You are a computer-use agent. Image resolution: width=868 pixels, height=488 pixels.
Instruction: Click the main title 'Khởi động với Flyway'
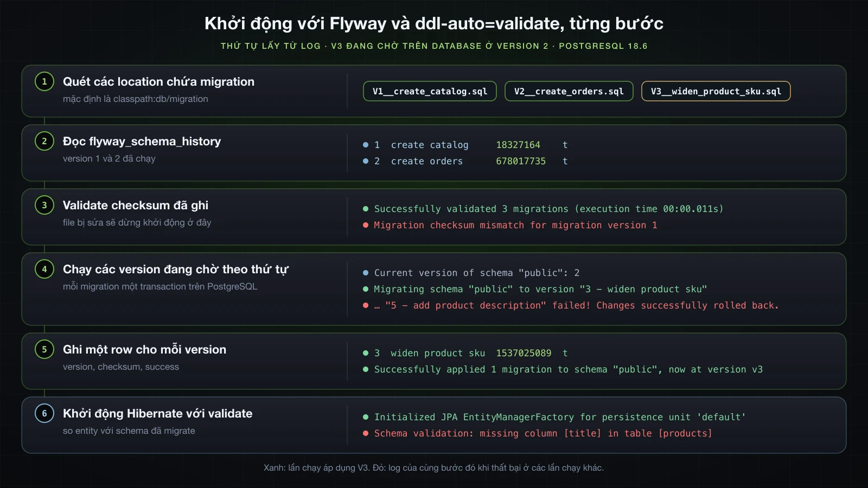tap(434, 23)
